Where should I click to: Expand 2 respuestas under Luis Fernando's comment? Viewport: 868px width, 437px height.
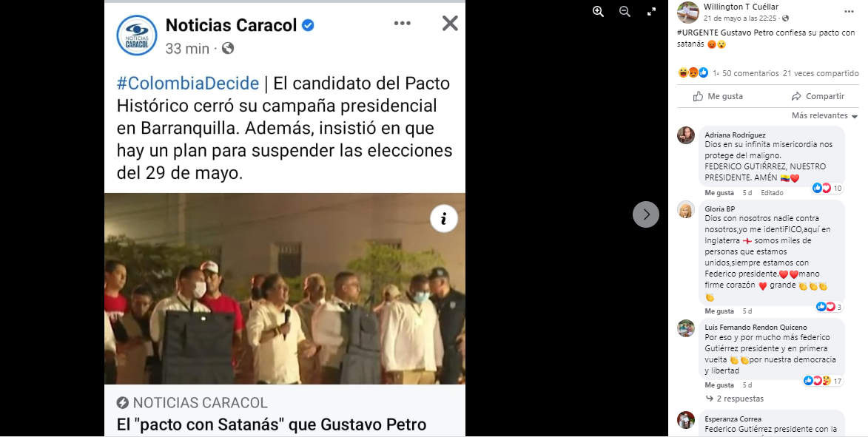734,399
